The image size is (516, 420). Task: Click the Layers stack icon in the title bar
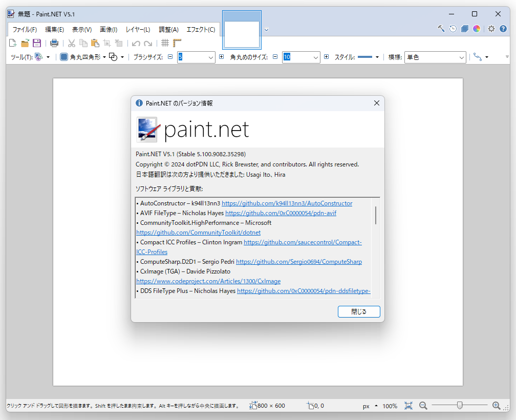pos(465,29)
